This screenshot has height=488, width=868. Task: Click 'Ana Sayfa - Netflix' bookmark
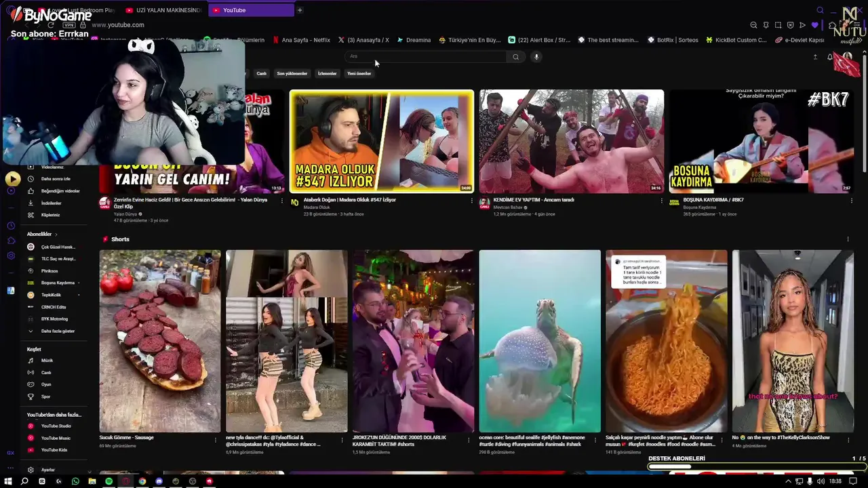[x=301, y=40]
